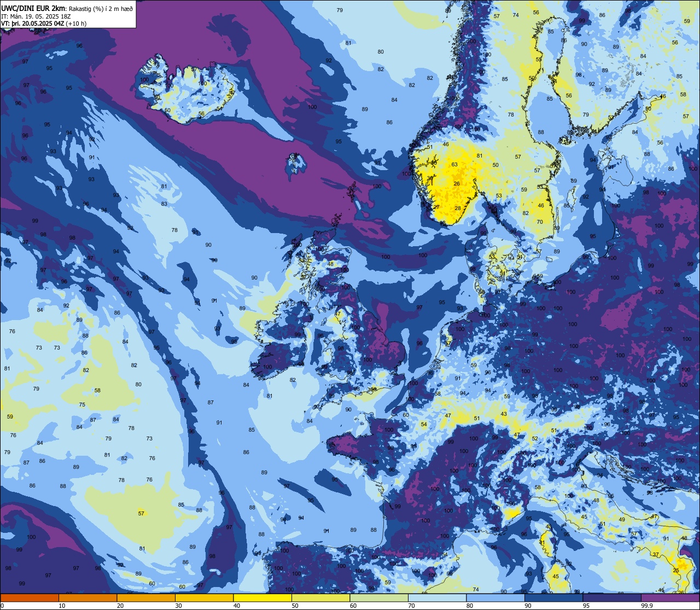
Task: Click the '80' legend scale label
Action: click(x=470, y=606)
